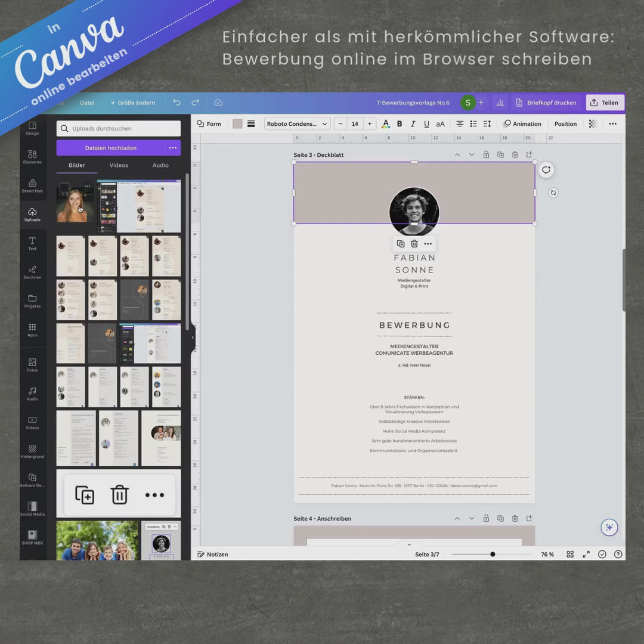Click Briefkopf drucken button
Viewport: 644px width, 644px height.
point(546,103)
